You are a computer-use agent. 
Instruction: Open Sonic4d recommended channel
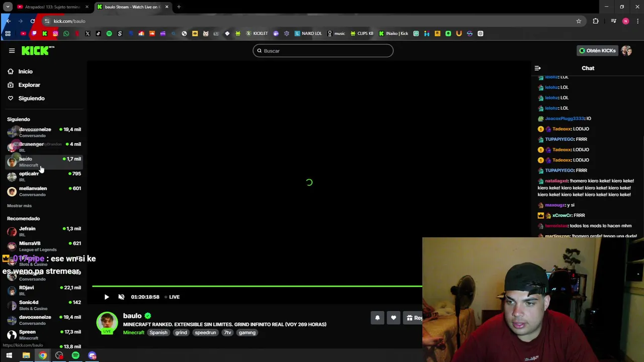tap(44, 305)
